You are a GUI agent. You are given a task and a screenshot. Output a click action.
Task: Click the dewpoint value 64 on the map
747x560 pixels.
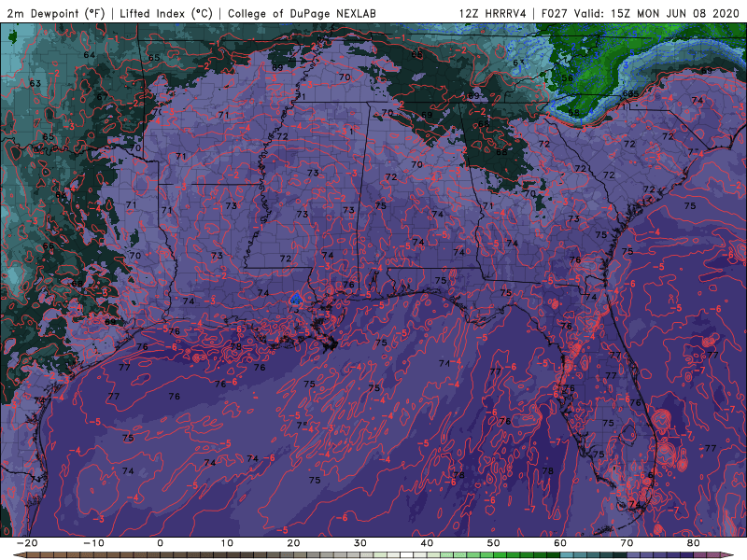[x=89, y=55]
